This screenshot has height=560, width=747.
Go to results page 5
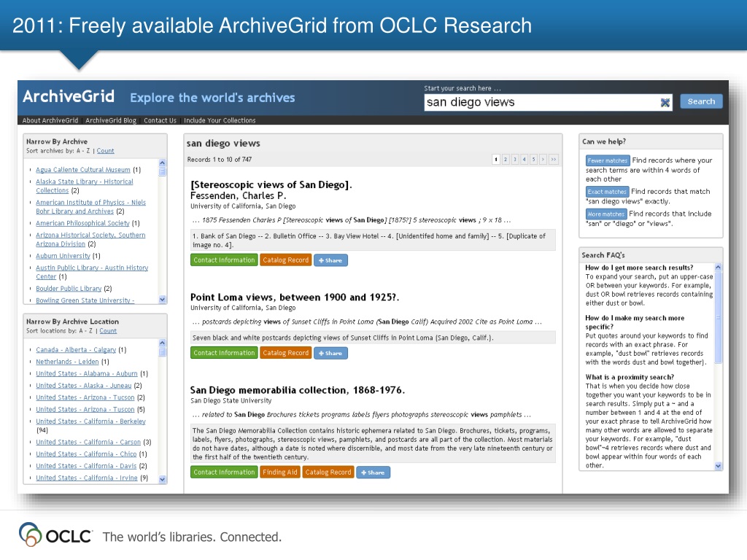(533, 160)
